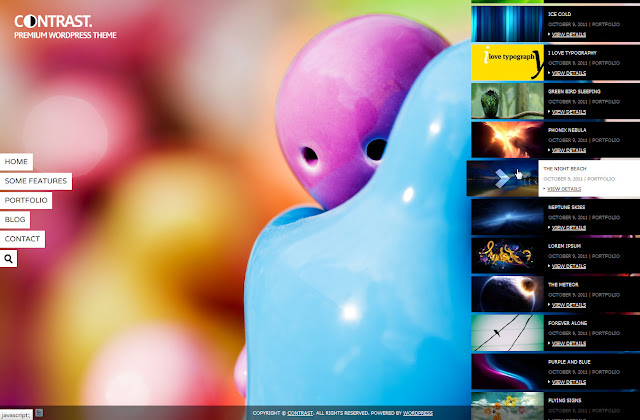Click the Contrast logo at the top left
The width and height of the screenshot is (640, 420).
click(53, 21)
